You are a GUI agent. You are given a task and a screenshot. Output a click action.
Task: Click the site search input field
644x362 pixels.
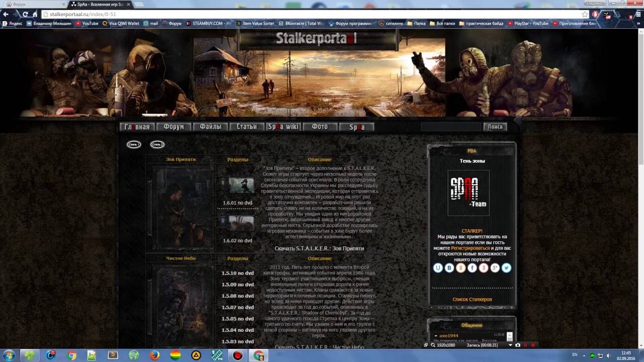[451, 127]
